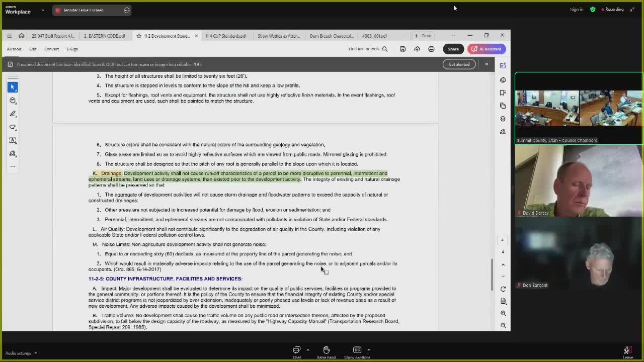Viewport: 644px width, 362px height.
Task: Open the AI generative summary panel icon
Action: pos(503,65)
